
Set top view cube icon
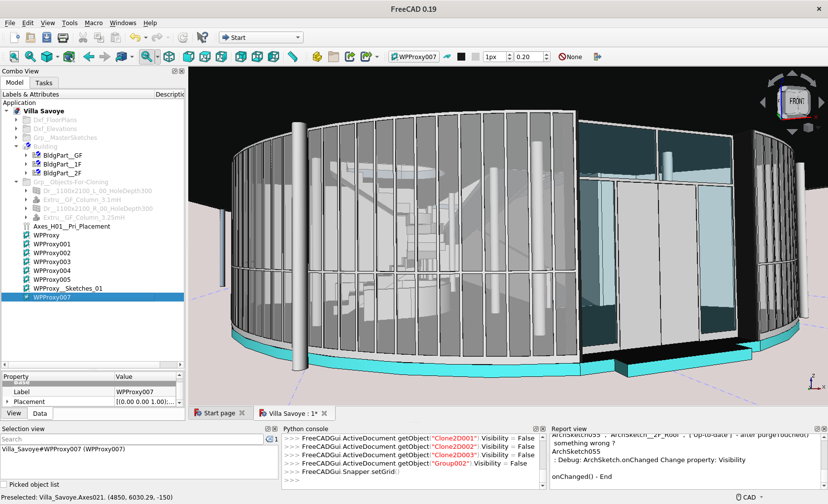[205, 57]
